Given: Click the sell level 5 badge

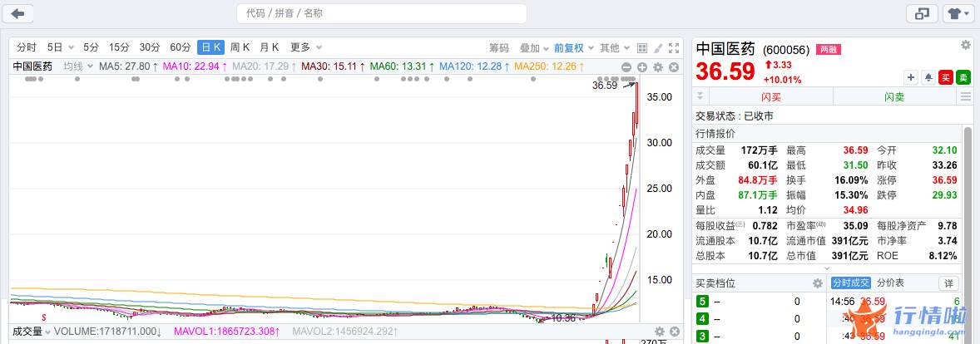Looking at the screenshot, I should [702, 302].
